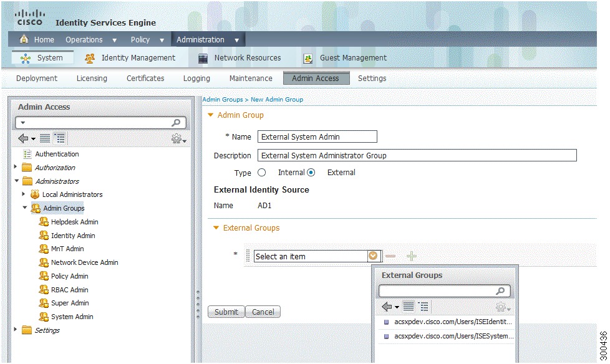Open the Maintenance tab
Image resolution: width=610 pixels, height=364 pixels.
coord(251,79)
